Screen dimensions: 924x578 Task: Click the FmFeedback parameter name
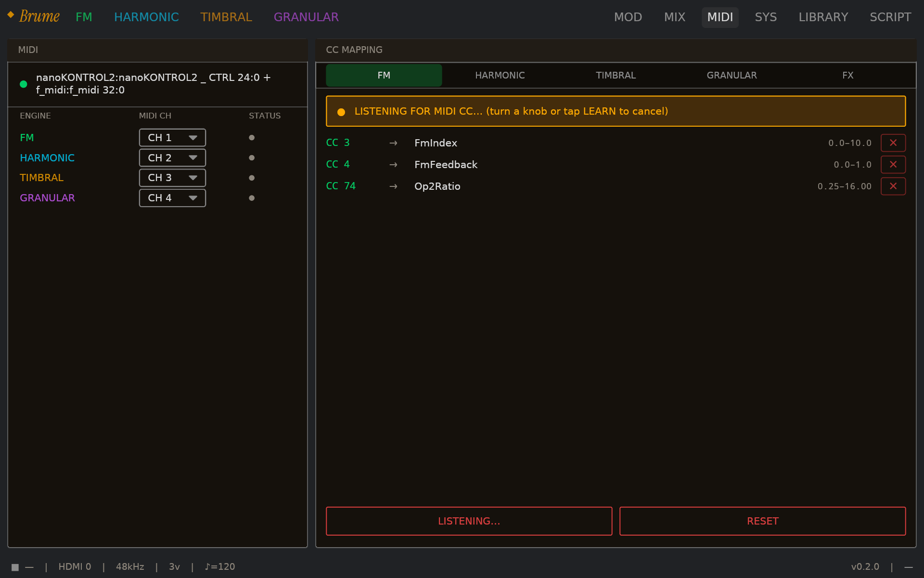(446, 165)
